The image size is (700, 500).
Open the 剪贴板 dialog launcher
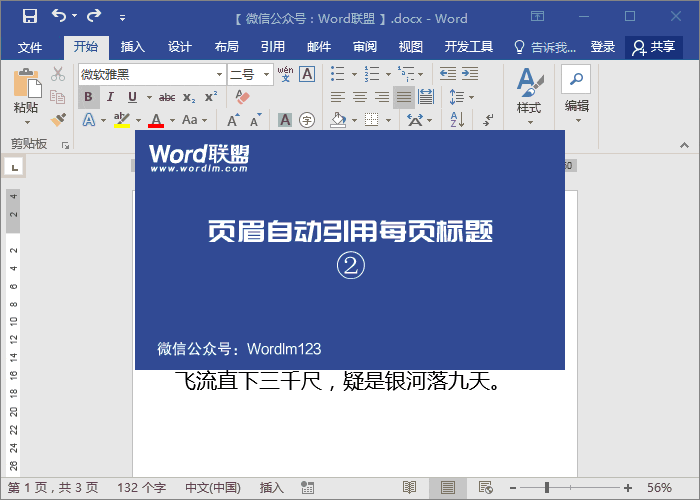click(65, 146)
